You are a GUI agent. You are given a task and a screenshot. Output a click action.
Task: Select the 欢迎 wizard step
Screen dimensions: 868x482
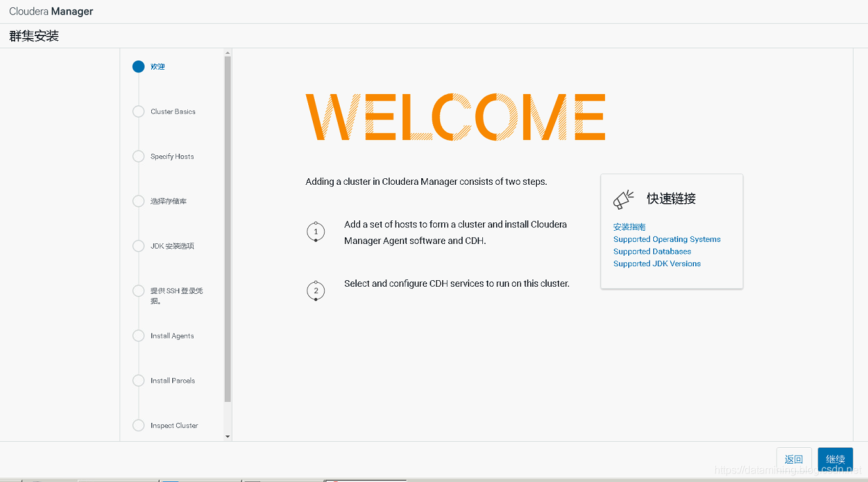[158, 66]
